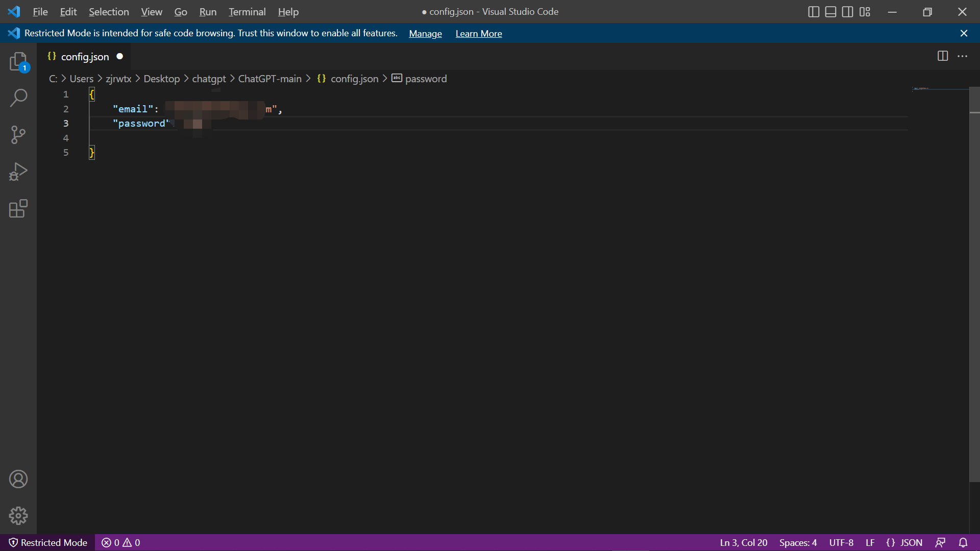Click the Ln 3, Col 20 indicator

[x=743, y=542]
